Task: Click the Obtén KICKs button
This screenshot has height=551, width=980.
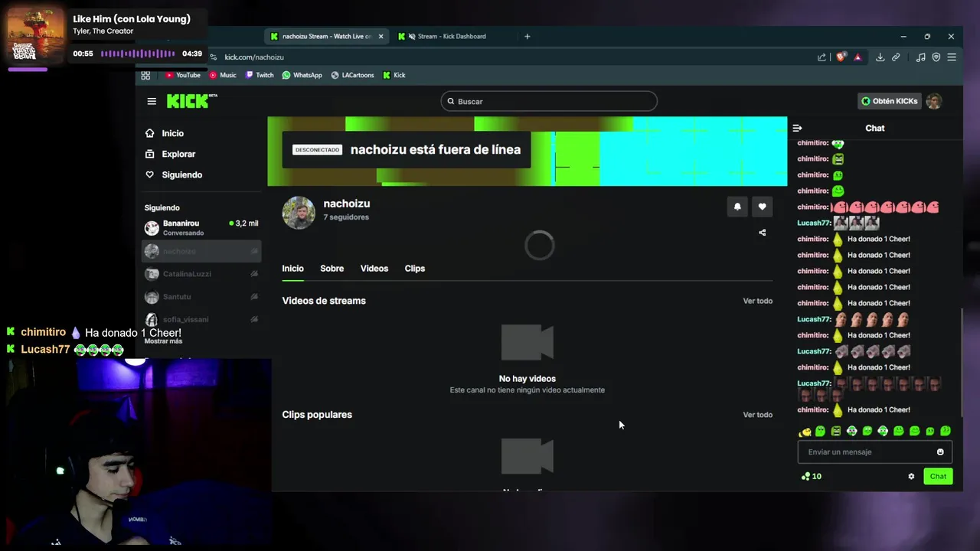Action: 890,101
